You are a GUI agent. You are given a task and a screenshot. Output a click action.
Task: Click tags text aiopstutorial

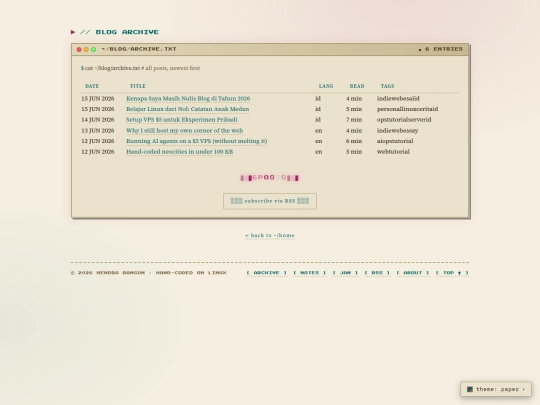[395, 141]
